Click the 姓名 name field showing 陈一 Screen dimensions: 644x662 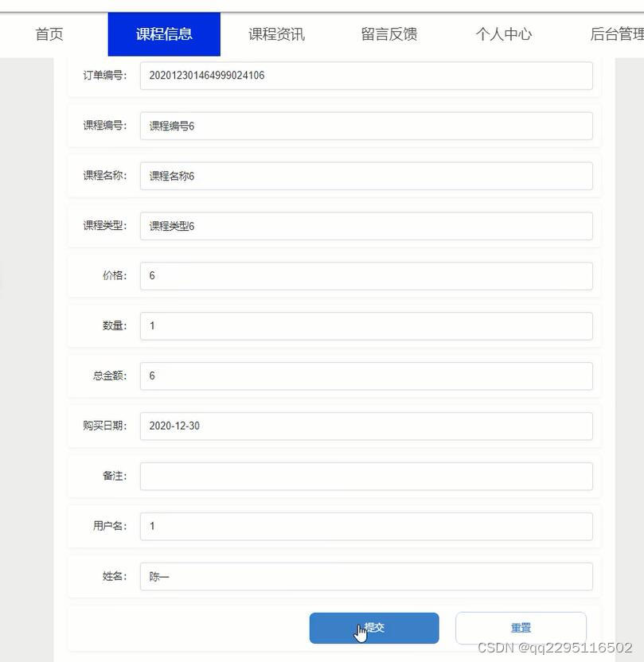pyautogui.click(x=366, y=576)
